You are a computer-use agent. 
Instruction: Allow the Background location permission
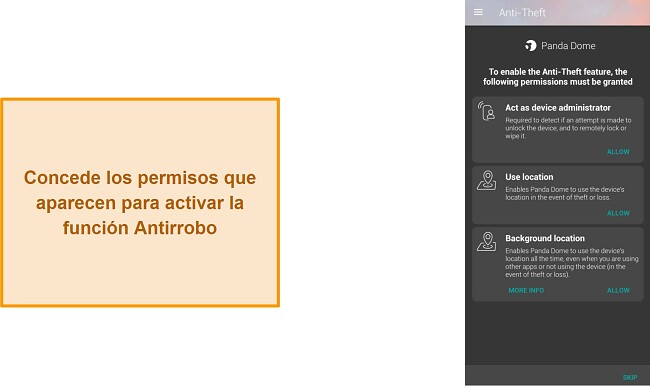618,290
